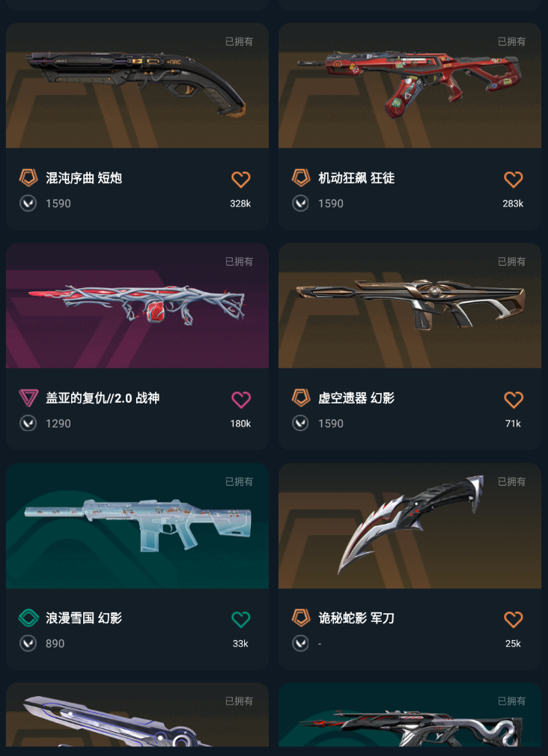Open 混沌序曲 短炮 shotgun image
The image size is (548, 756).
137,85
